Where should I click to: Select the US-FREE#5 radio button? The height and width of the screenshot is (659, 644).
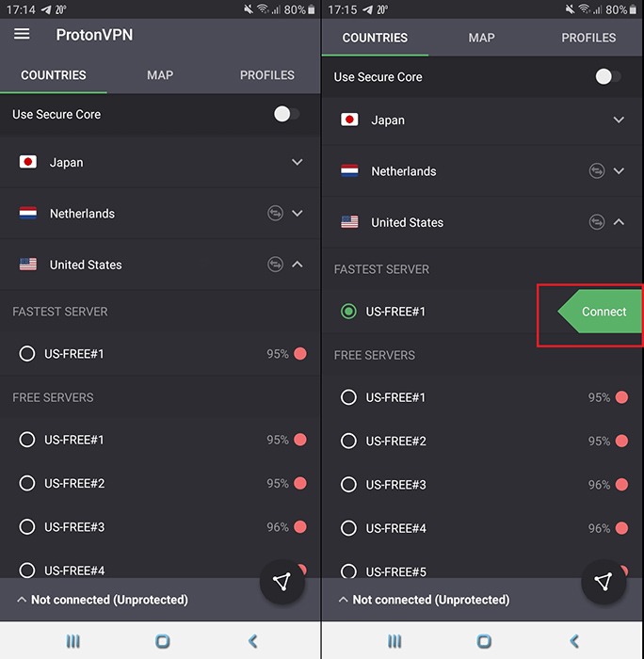(x=348, y=571)
